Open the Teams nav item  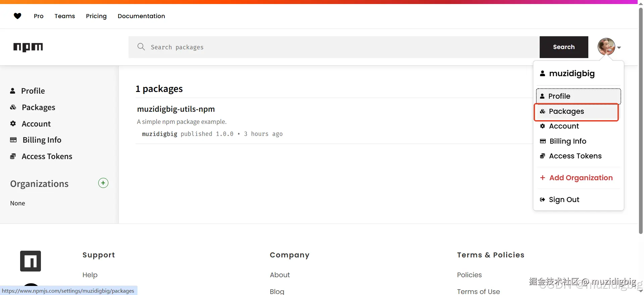pyautogui.click(x=65, y=16)
